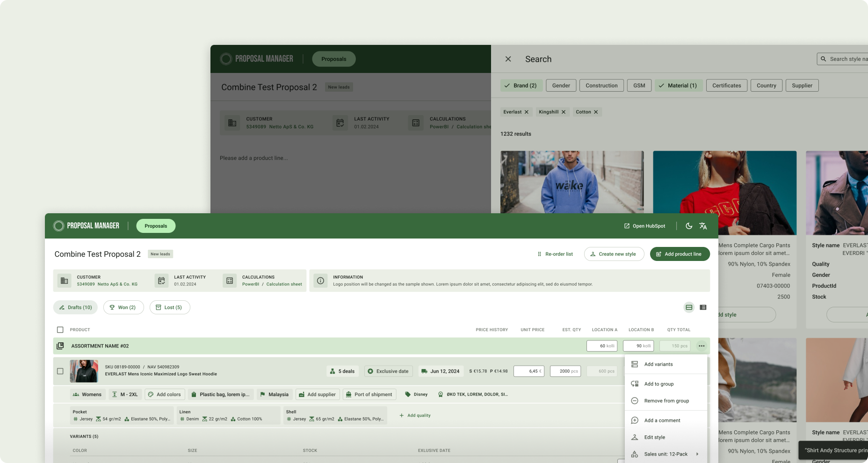Select Add to group menu item
This screenshot has height=463, width=868.
665,384
